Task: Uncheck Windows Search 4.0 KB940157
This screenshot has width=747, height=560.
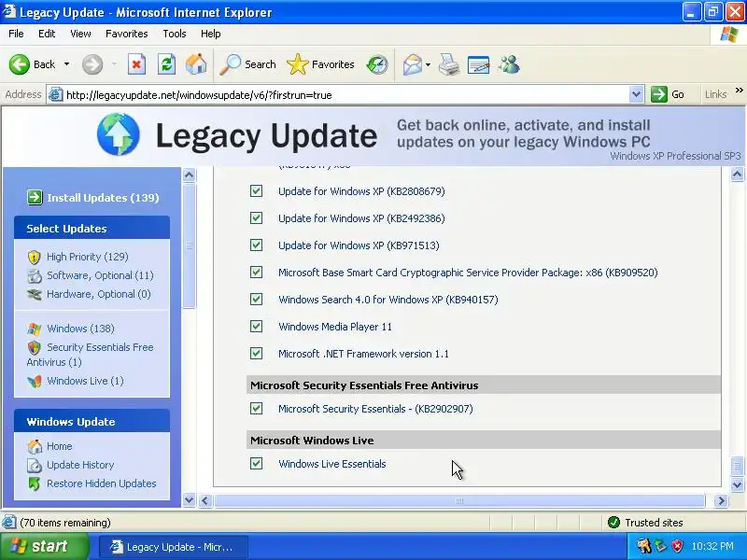Action: (256, 299)
